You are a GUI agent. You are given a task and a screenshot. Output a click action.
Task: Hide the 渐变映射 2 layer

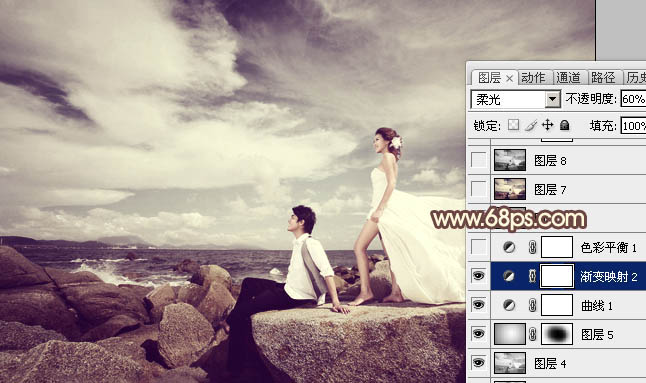pos(478,276)
